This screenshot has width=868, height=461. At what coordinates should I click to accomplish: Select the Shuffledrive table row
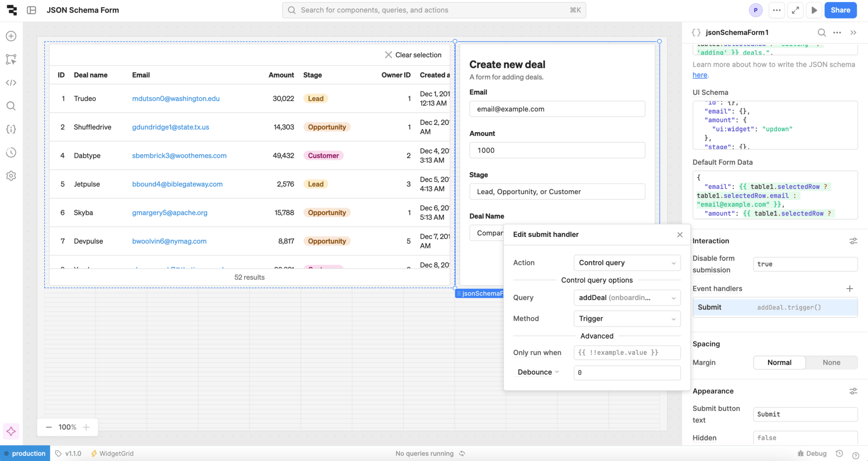pyautogui.click(x=249, y=127)
